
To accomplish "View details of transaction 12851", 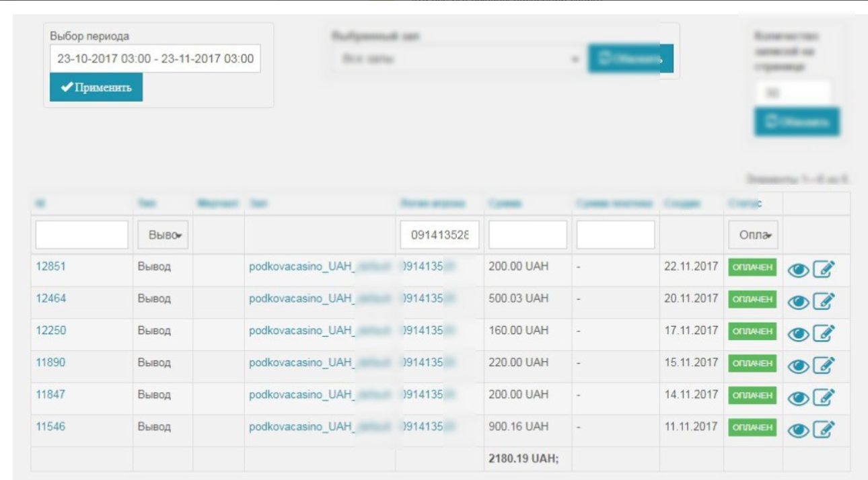I will [x=798, y=270].
